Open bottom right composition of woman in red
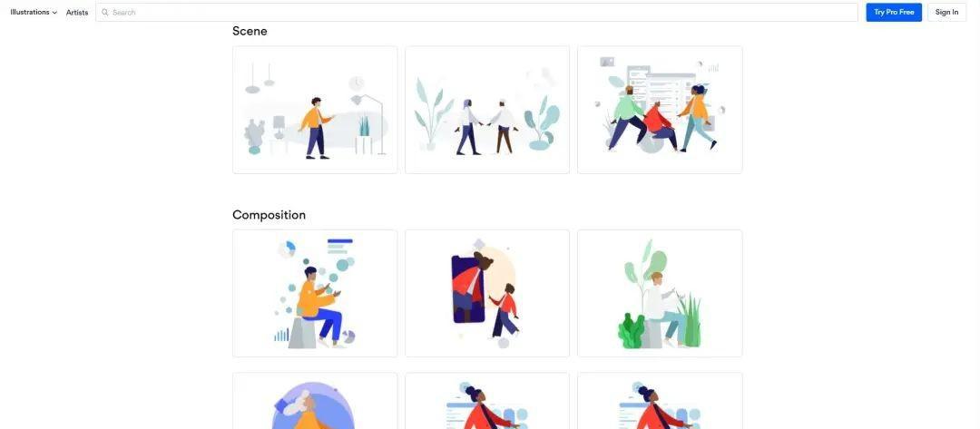Viewport: 980px width, 429px height. click(x=660, y=401)
